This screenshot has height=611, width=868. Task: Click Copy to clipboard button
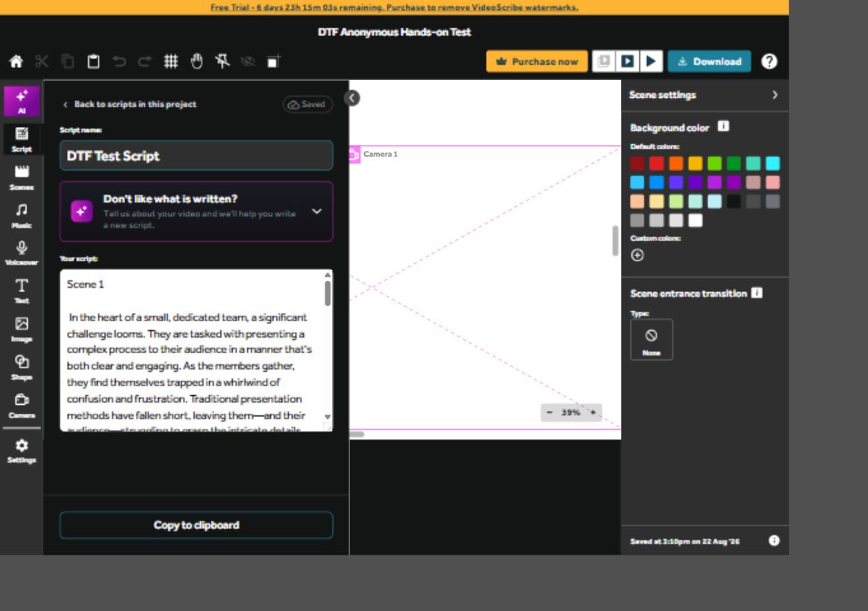point(196,525)
